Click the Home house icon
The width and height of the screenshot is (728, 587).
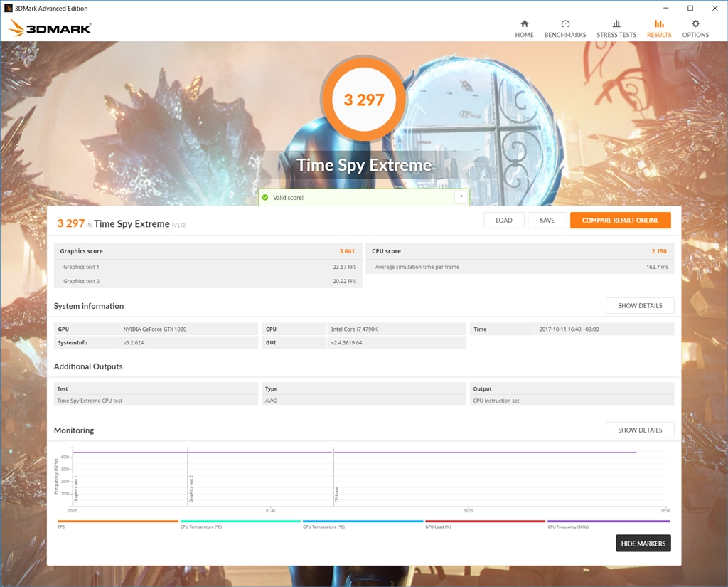(524, 23)
